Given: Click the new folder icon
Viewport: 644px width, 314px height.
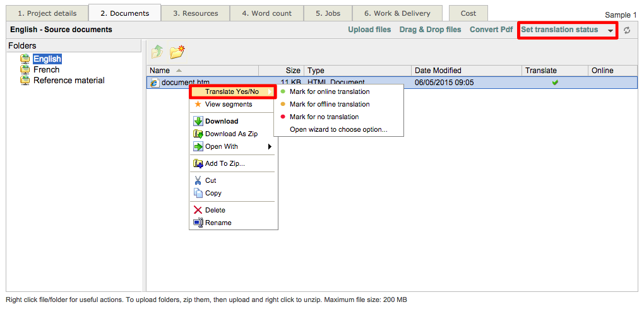Looking at the screenshot, I should [x=177, y=52].
